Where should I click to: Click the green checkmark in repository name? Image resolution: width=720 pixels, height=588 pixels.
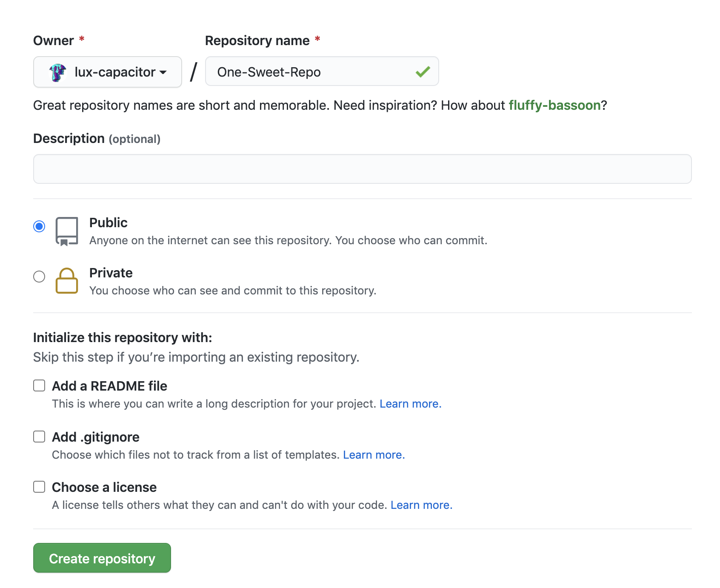(423, 71)
